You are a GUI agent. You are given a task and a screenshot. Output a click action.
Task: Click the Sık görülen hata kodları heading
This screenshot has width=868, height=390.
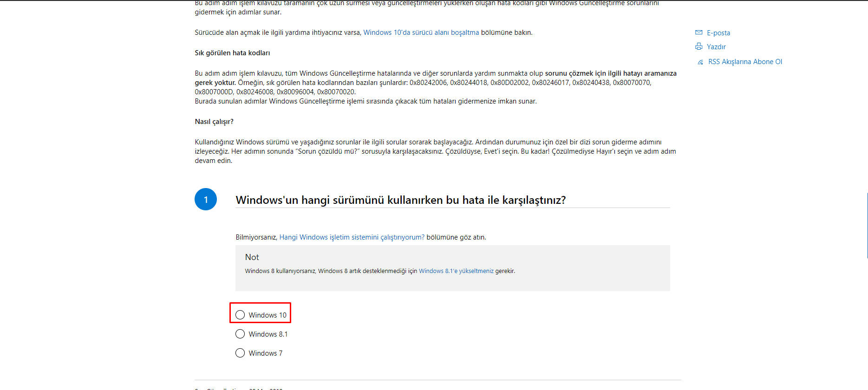[232, 53]
